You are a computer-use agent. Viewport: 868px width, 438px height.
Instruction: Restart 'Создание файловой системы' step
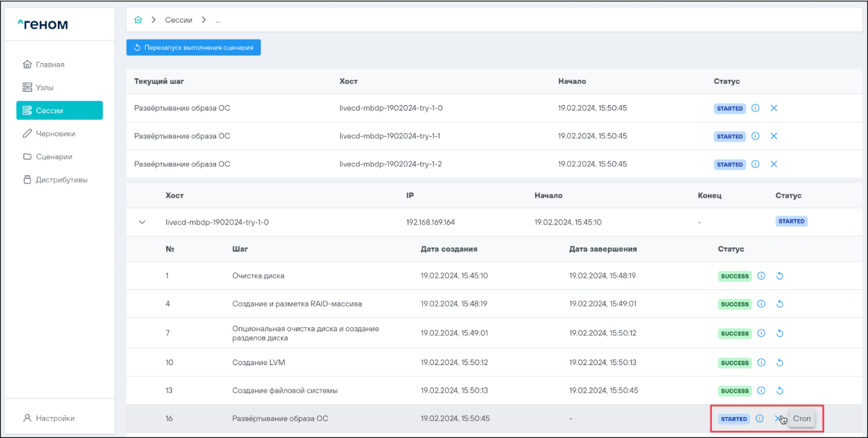pos(780,391)
